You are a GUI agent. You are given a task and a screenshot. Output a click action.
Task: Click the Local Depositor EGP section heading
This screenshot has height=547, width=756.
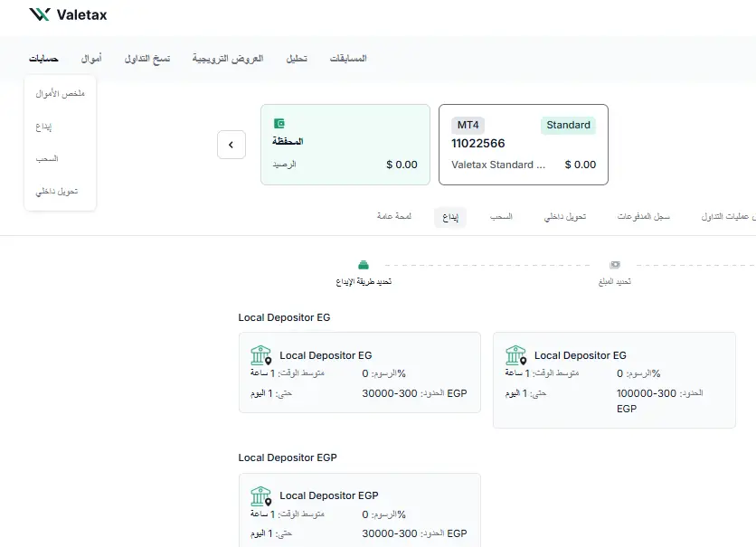[x=288, y=457]
